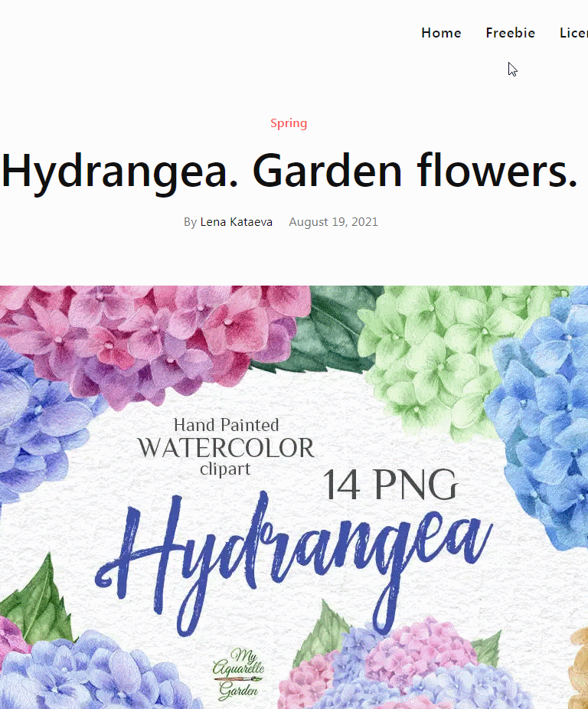Viewport: 588px width, 709px height.
Task: Click the 'By' text before author name
Action: pyautogui.click(x=190, y=223)
